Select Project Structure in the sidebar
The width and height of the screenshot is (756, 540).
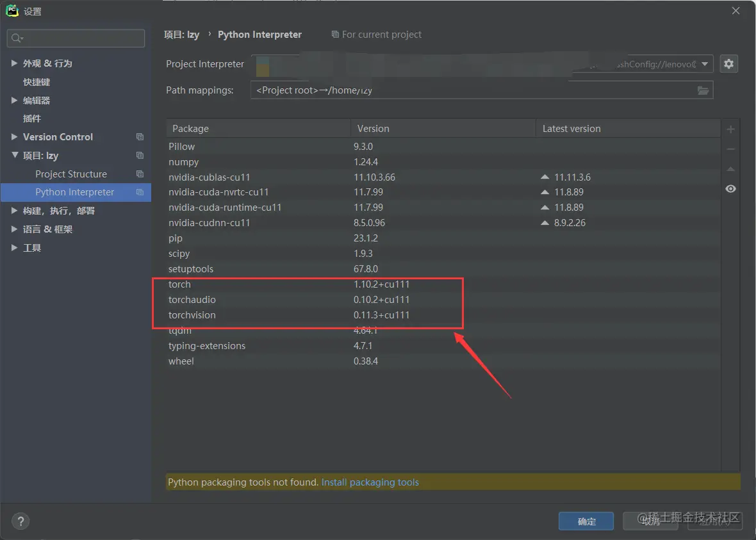(x=71, y=174)
